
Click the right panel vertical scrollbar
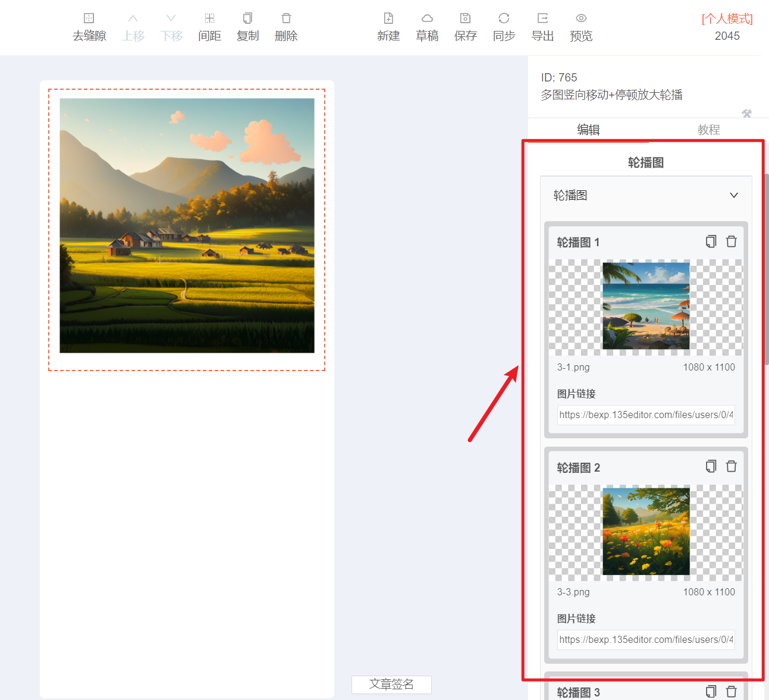coord(766,269)
